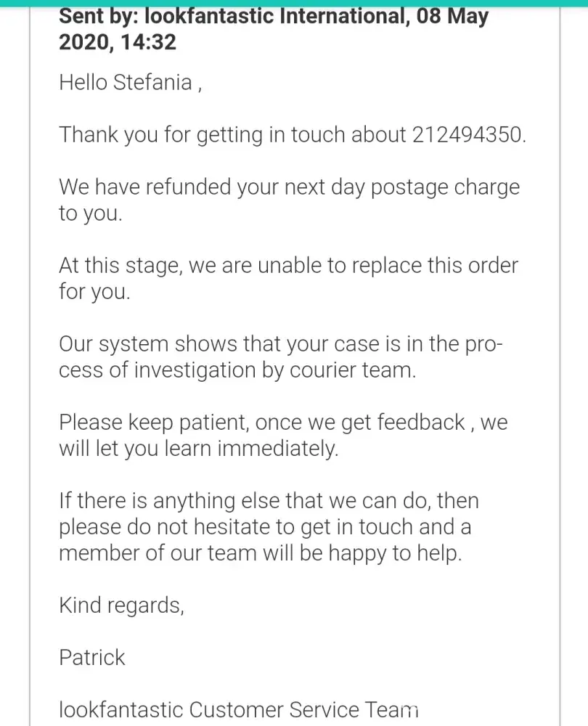The width and height of the screenshot is (588, 726).
Task: Click the teal bar at top of page
Action: pyautogui.click(x=294, y=3)
